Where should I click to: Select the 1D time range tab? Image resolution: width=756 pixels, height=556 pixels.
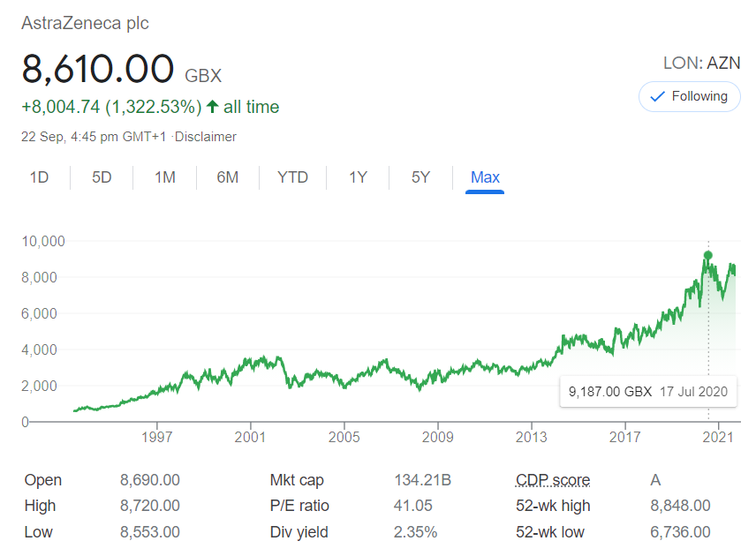coord(39,177)
